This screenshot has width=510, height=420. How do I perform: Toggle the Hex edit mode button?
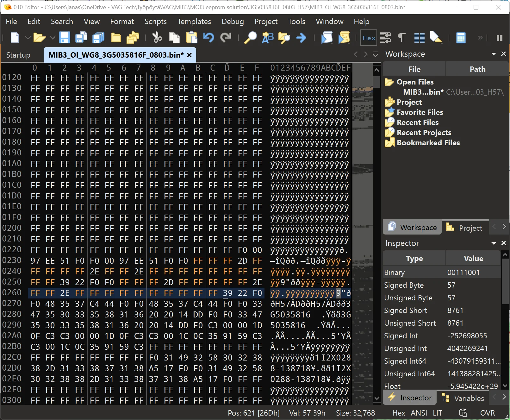[369, 38]
